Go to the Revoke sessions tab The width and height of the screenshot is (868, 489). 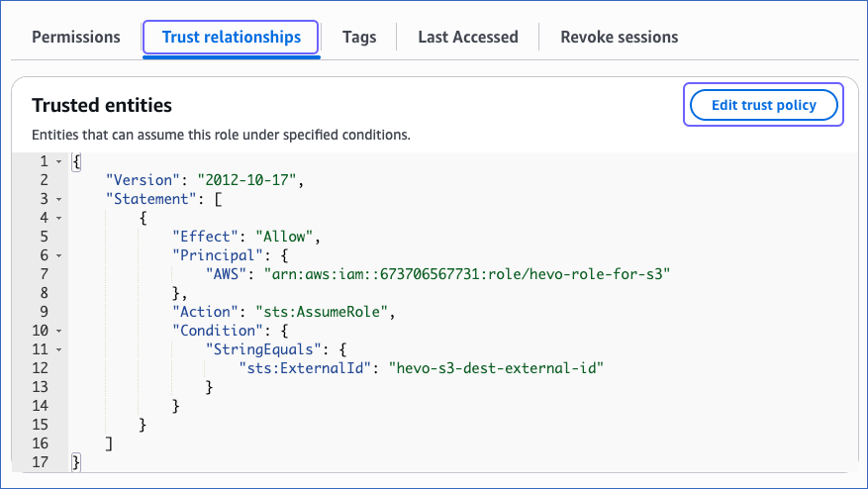tap(619, 38)
